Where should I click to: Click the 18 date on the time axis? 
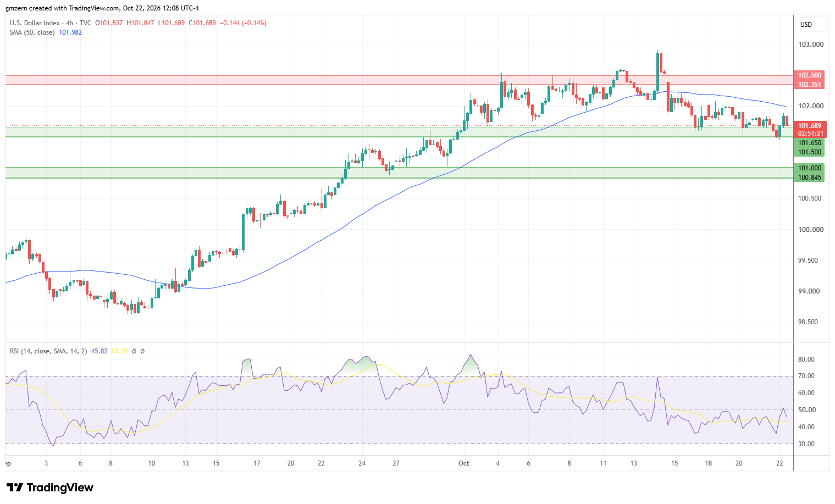[x=709, y=463]
